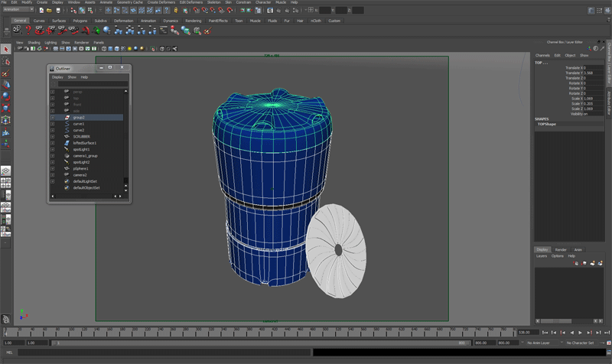612x364 pixels.
Task: Expand the group2 node in Outliner
Action: [52, 118]
